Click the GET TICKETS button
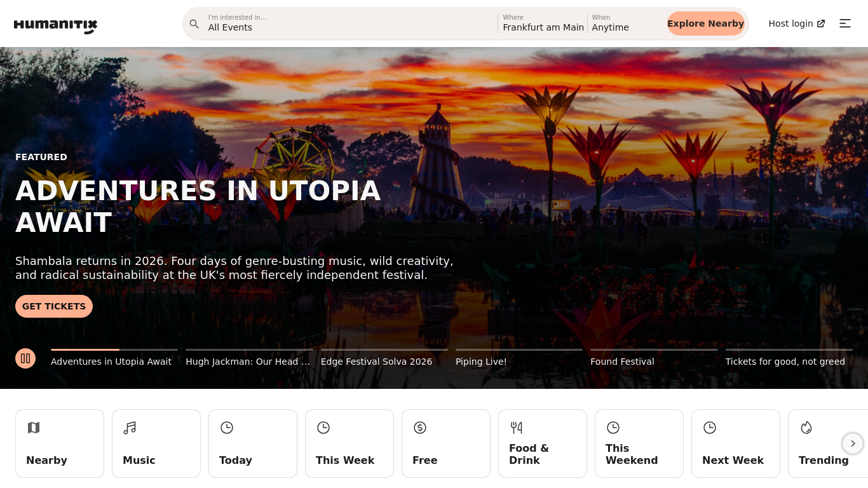 pos(54,306)
